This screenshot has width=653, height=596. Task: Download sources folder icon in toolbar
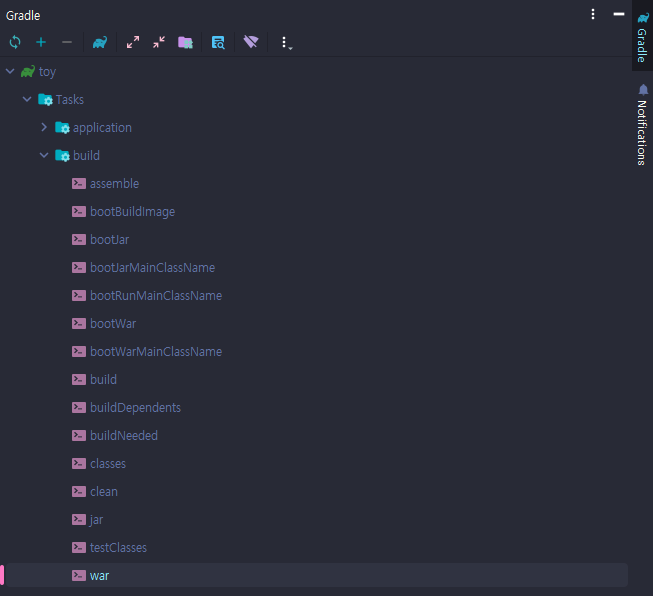(185, 42)
